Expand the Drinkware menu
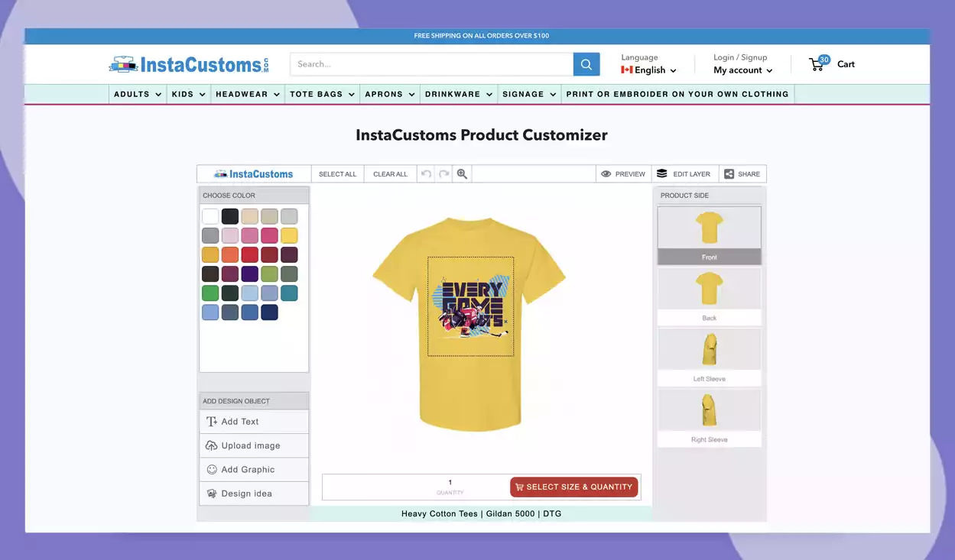 tap(459, 94)
